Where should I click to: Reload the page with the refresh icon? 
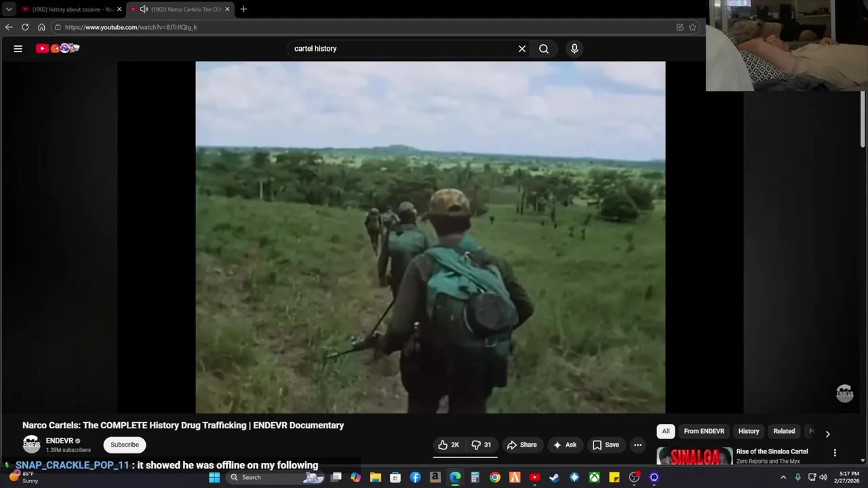pos(25,27)
